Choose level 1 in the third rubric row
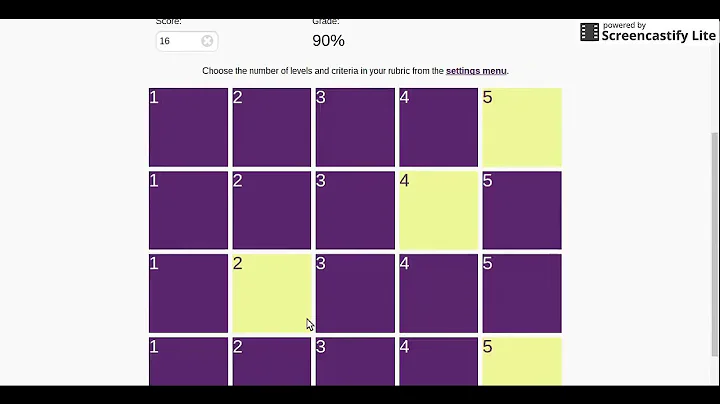This screenshot has width=720, height=404. (188, 293)
